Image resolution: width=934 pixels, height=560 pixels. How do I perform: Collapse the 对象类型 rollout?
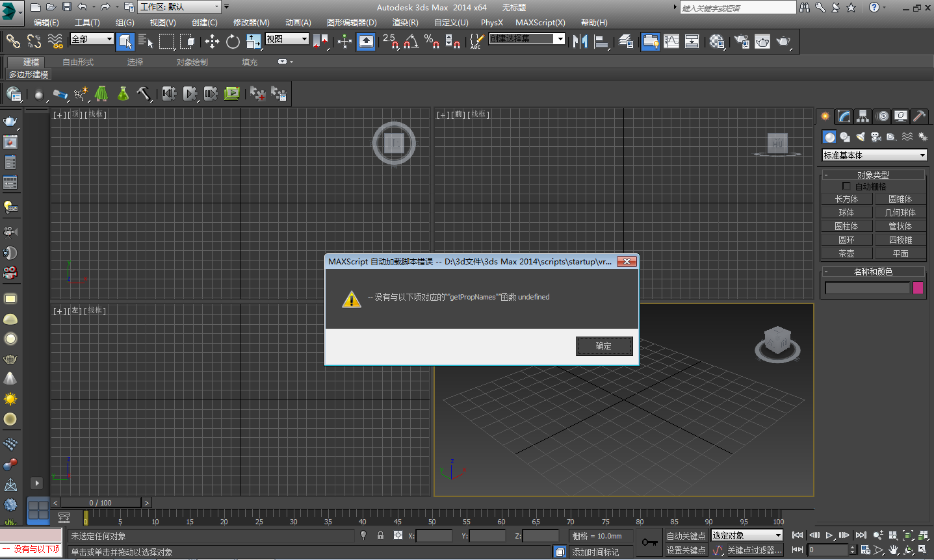click(x=873, y=175)
